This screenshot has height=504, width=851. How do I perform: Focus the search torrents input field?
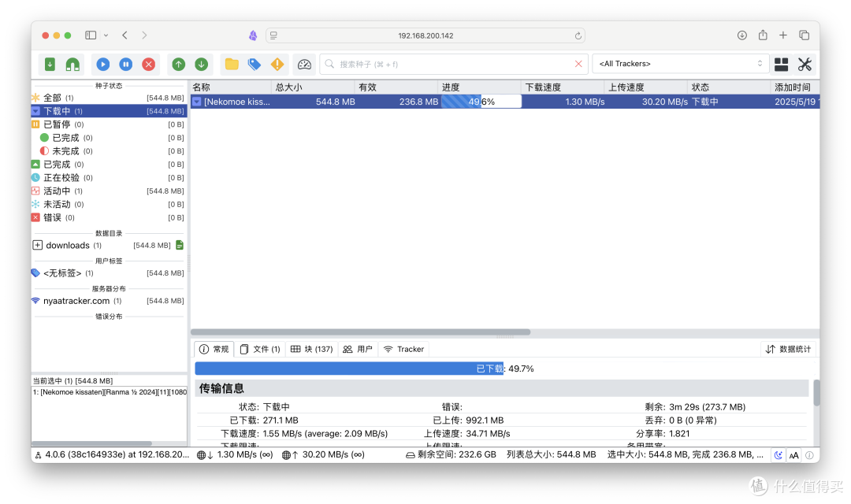click(x=454, y=64)
